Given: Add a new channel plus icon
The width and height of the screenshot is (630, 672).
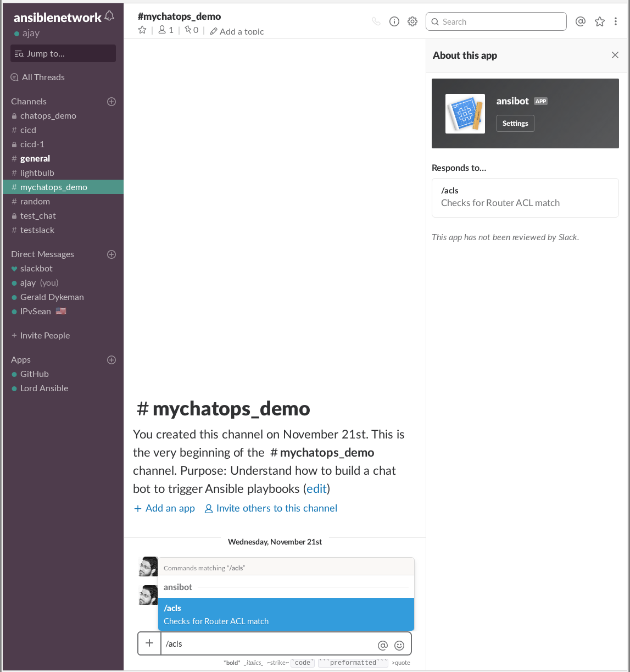Looking at the screenshot, I should [x=111, y=101].
